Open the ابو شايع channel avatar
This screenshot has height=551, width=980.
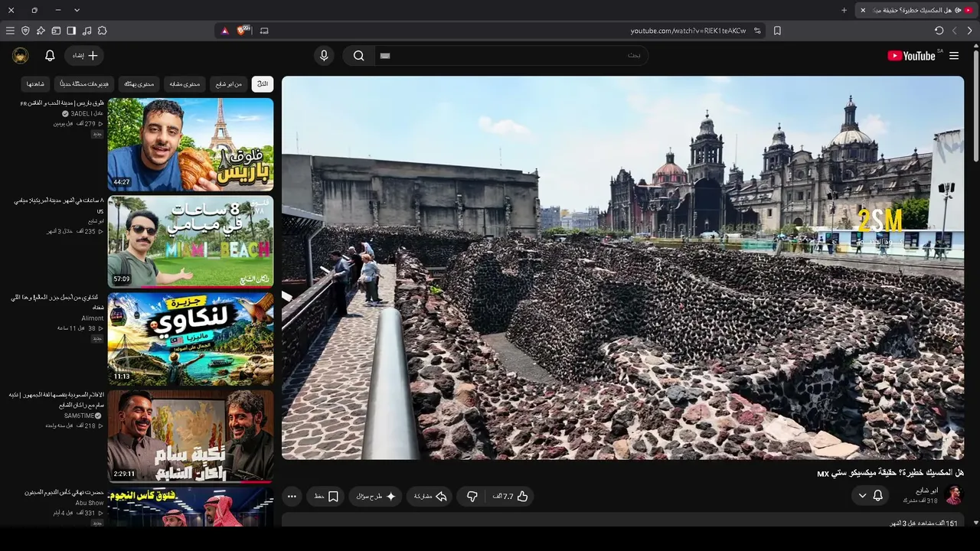tap(953, 495)
